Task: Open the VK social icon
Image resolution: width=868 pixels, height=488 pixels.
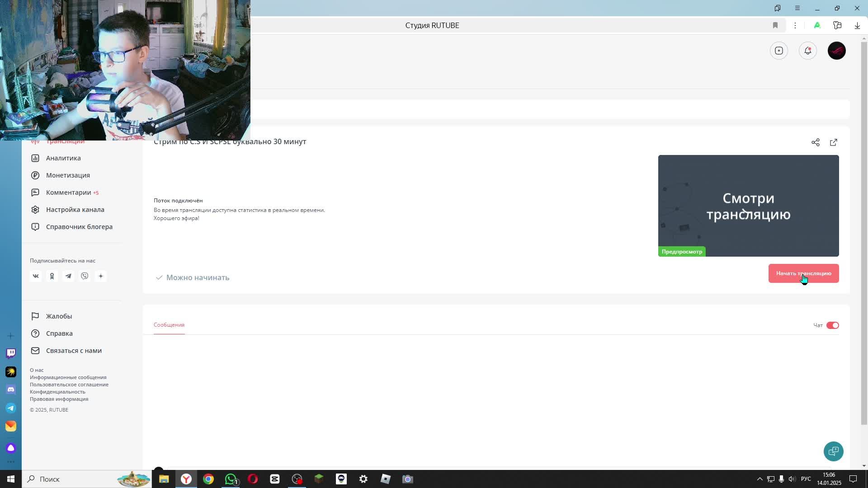Action: point(36,276)
